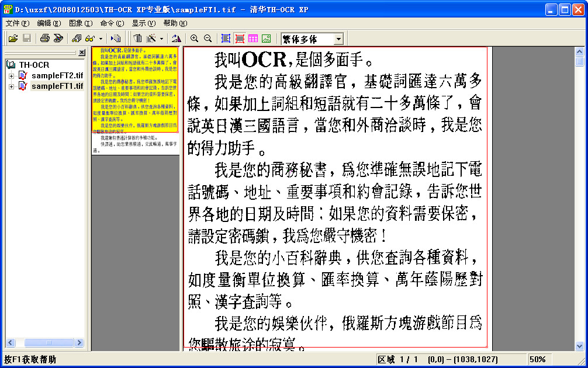This screenshot has width=588, height=368.
Task: Open the 命令(C) menu
Action: pyautogui.click(x=112, y=23)
